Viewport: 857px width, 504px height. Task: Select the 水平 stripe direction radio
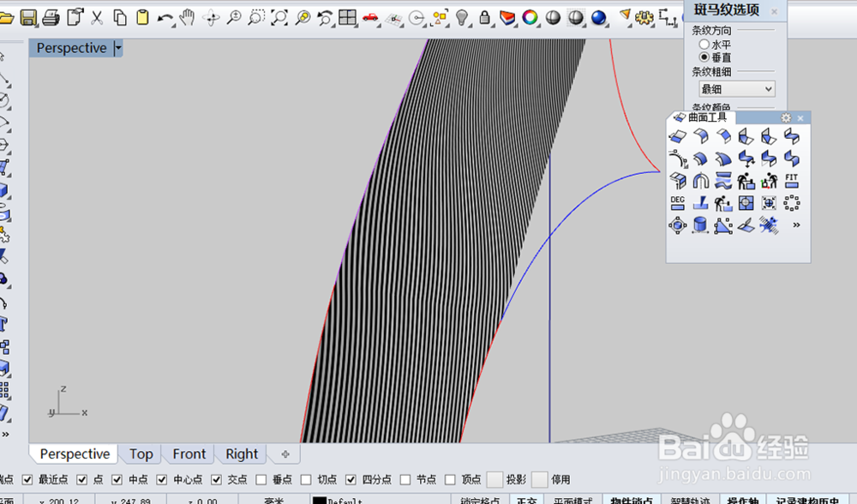click(x=704, y=45)
